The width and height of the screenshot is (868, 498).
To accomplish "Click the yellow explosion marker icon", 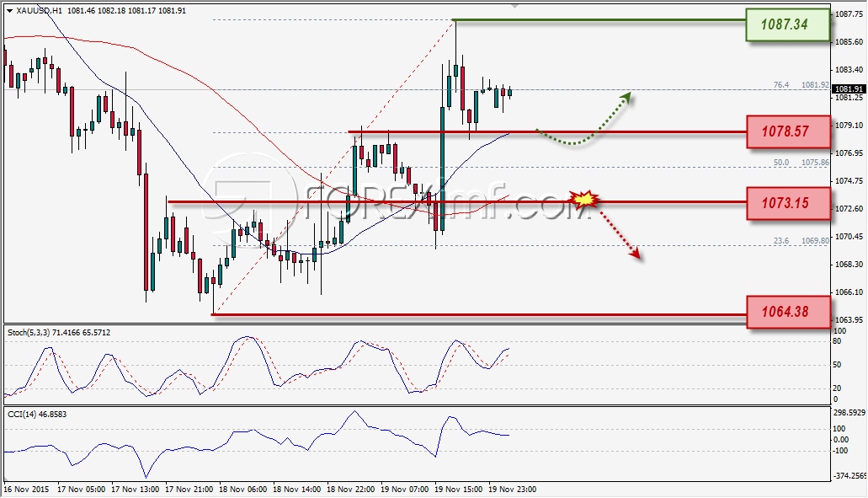I will (584, 199).
